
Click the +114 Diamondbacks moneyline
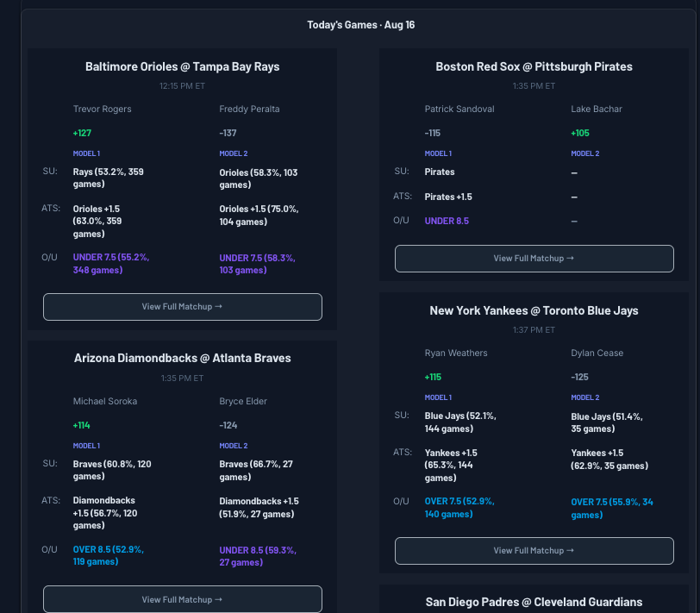(x=81, y=426)
